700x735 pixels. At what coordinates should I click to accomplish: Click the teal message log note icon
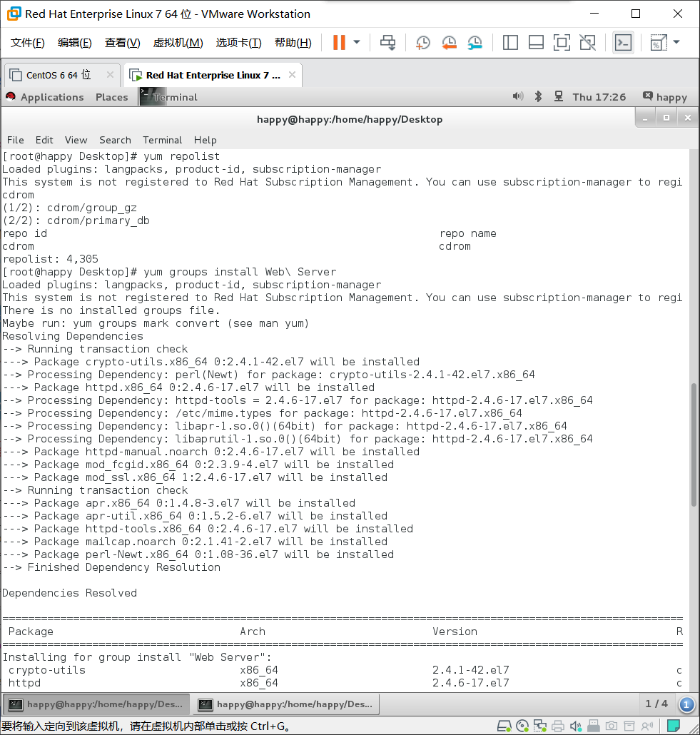click(674, 726)
